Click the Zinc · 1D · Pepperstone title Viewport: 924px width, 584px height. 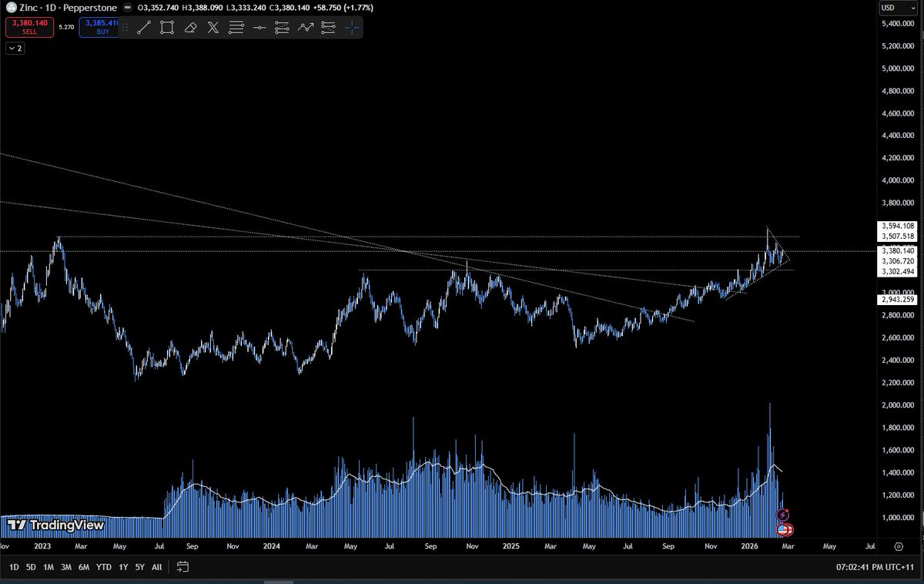tap(68, 8)
